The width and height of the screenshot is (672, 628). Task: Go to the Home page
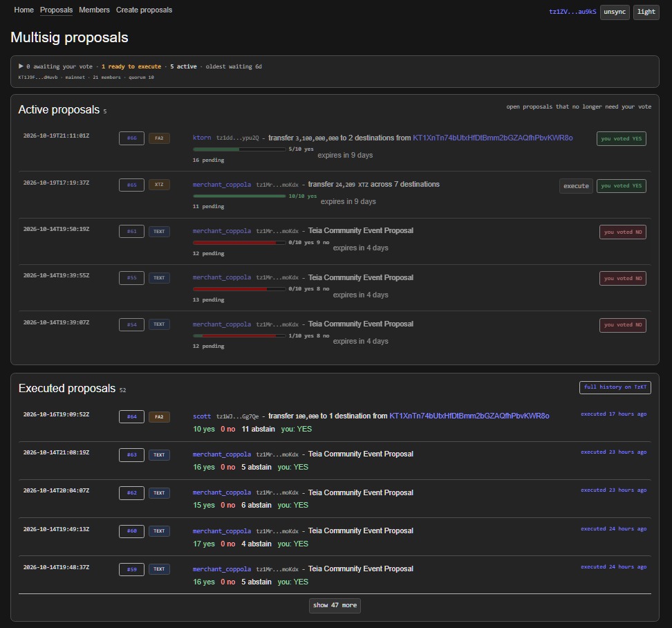coord(24,10)
